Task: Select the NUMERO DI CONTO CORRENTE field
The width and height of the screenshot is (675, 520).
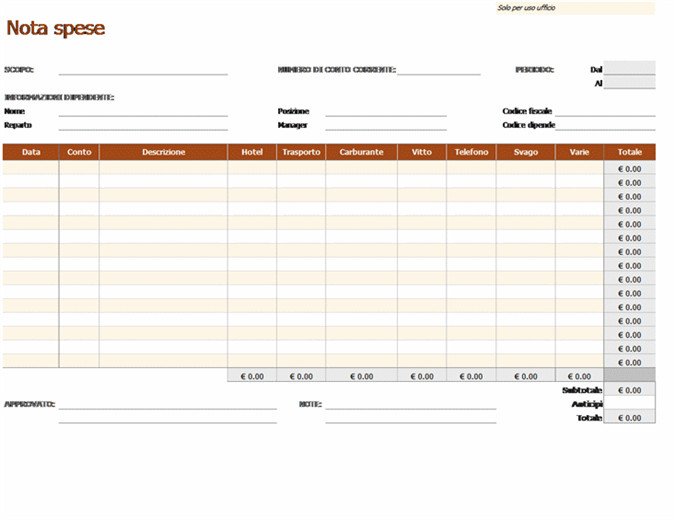Action: (438, 70)
